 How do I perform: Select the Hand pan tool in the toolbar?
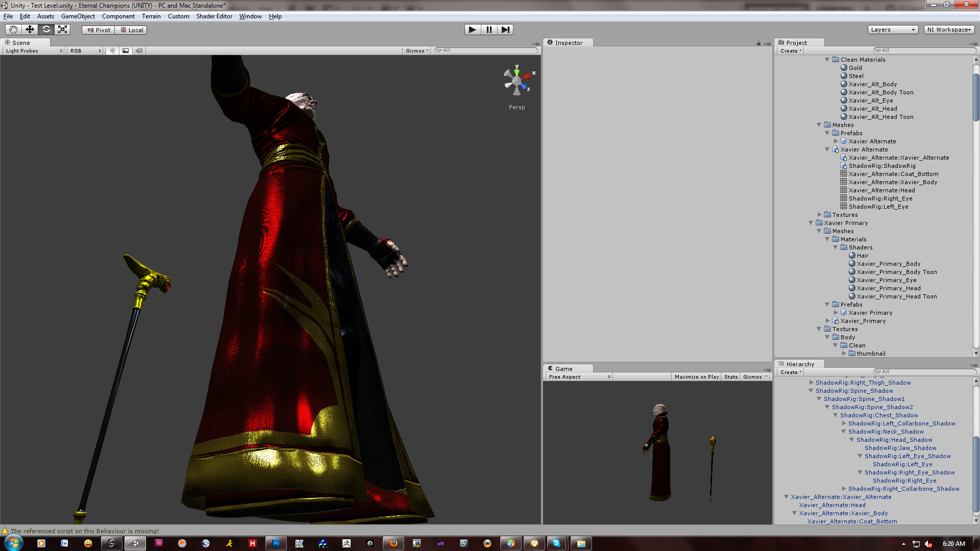coord(13,30)
